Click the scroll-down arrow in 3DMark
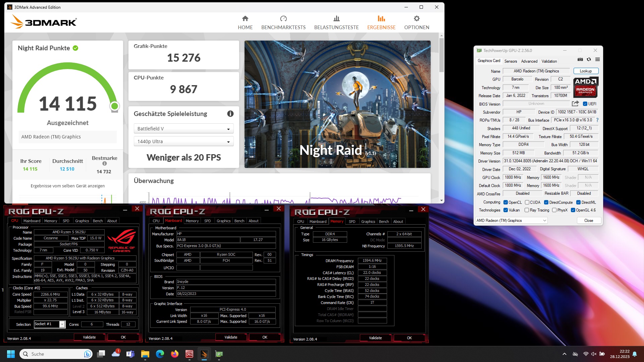The width and height of the screenshot is (644, 362). coord(441,200)
